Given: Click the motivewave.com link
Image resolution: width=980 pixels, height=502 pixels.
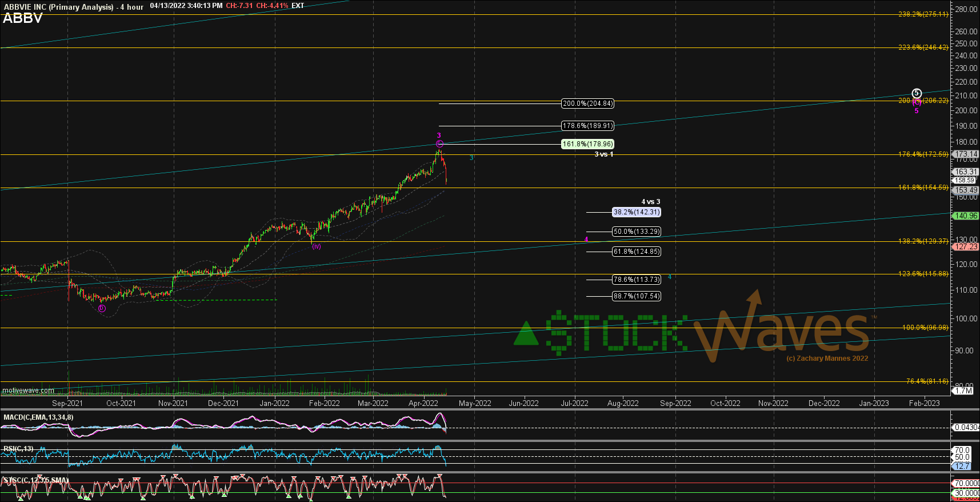Looking at the screenshot, I should tap(29, 391).
